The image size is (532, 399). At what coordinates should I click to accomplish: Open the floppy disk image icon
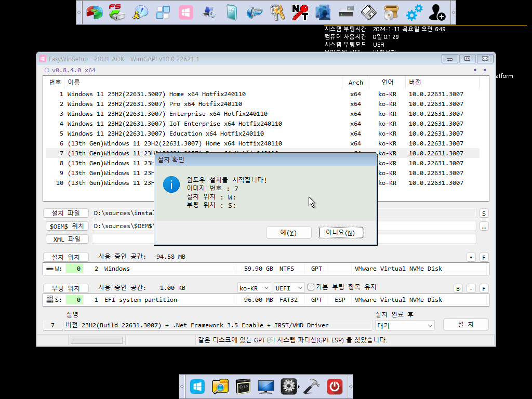pos(368,13)
